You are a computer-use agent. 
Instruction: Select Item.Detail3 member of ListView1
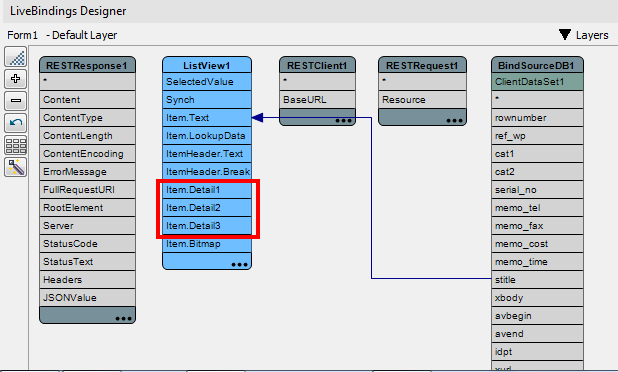click(207, 226)
